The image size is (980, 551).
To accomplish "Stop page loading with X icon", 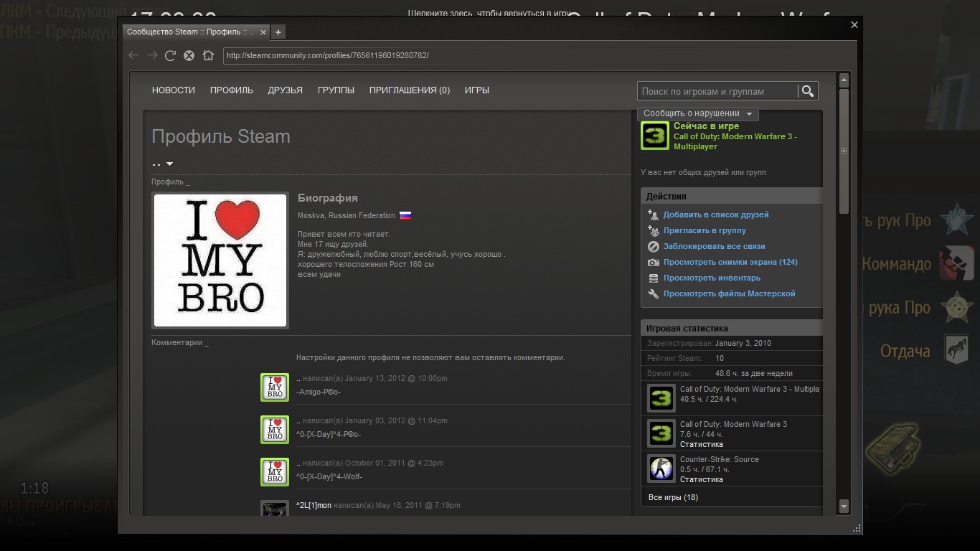I will click(x=189, y=55).
